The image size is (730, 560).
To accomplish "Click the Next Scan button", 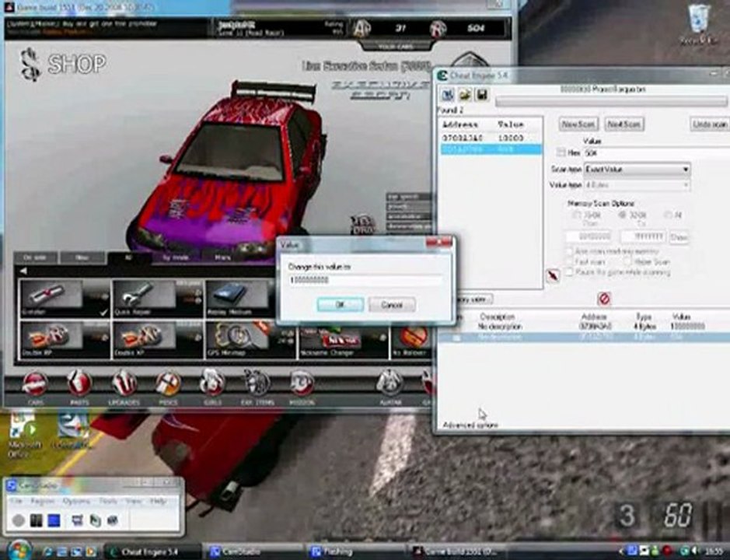I will click(624, 124).
